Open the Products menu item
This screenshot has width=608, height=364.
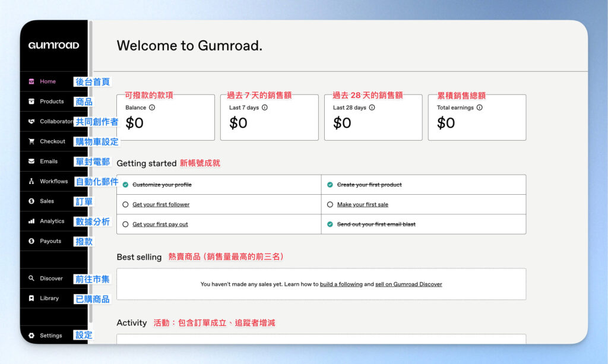[x=54, y=101]
